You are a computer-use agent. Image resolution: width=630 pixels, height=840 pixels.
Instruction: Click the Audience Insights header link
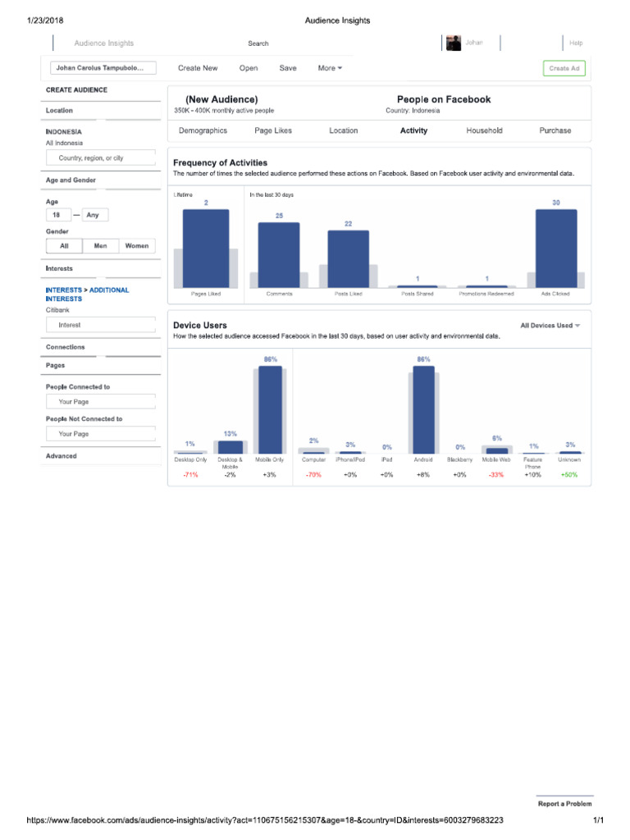tap(104, 43)
